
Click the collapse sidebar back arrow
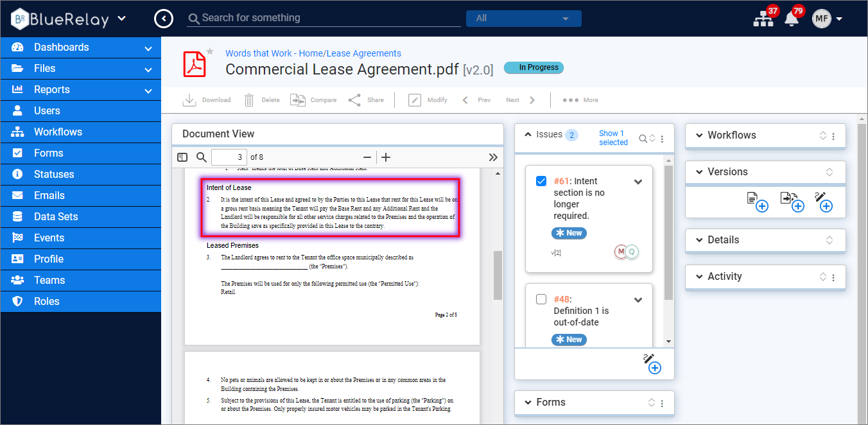click(164, 19)
